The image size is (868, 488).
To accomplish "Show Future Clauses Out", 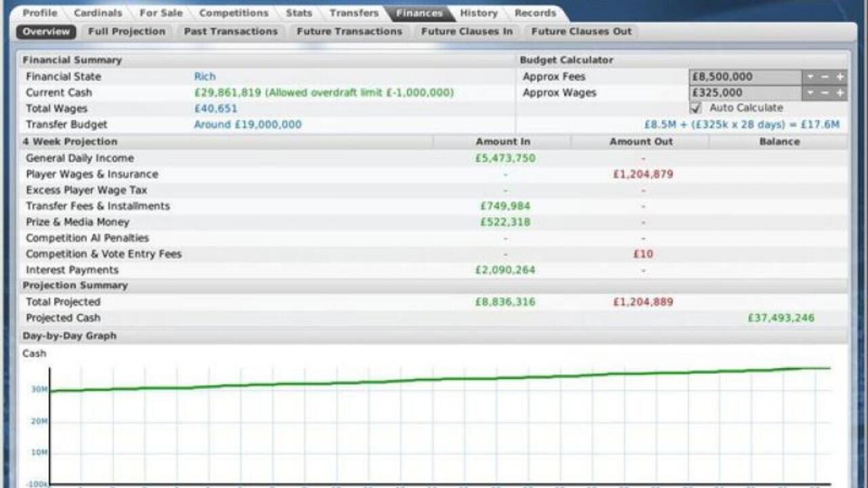I will tap(581, 31).
